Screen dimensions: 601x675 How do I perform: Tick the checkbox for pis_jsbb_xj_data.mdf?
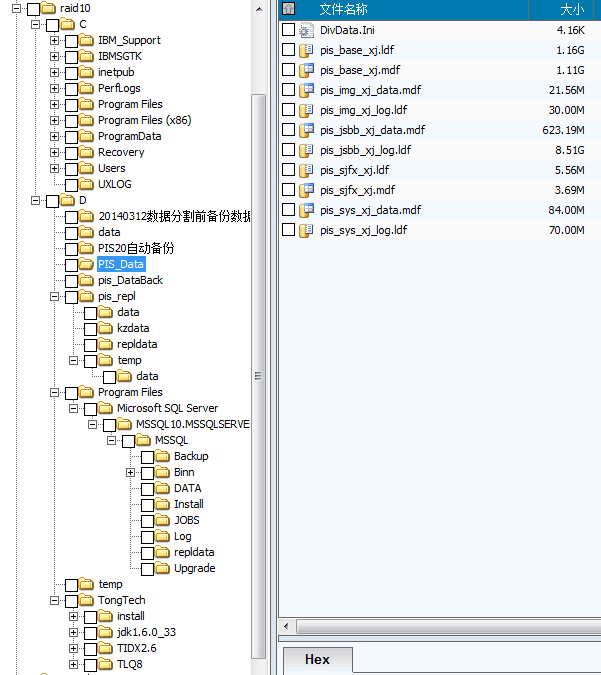pos(289,130)
